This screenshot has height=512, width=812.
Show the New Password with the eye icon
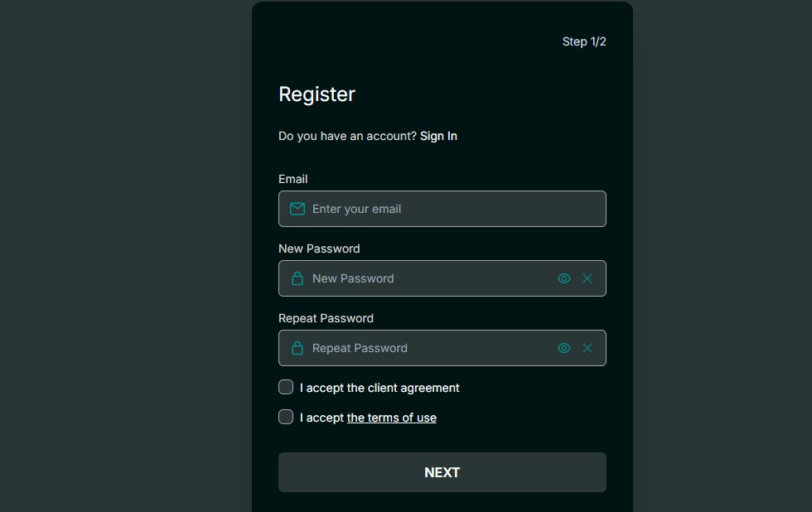[564, 278]
